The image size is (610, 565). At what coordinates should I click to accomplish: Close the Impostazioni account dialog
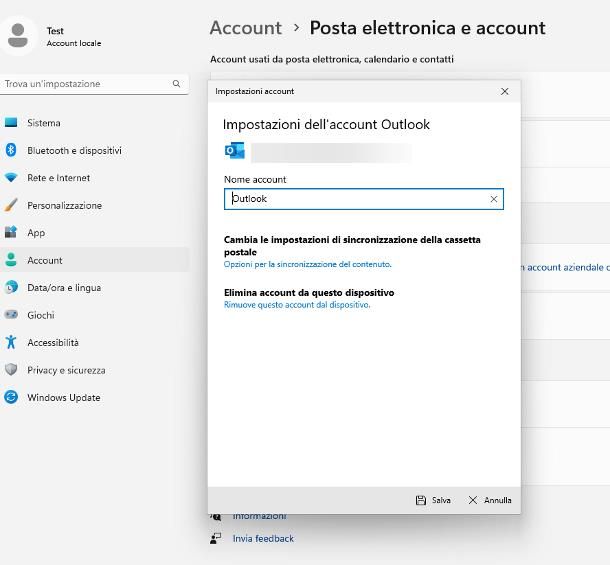505,91
